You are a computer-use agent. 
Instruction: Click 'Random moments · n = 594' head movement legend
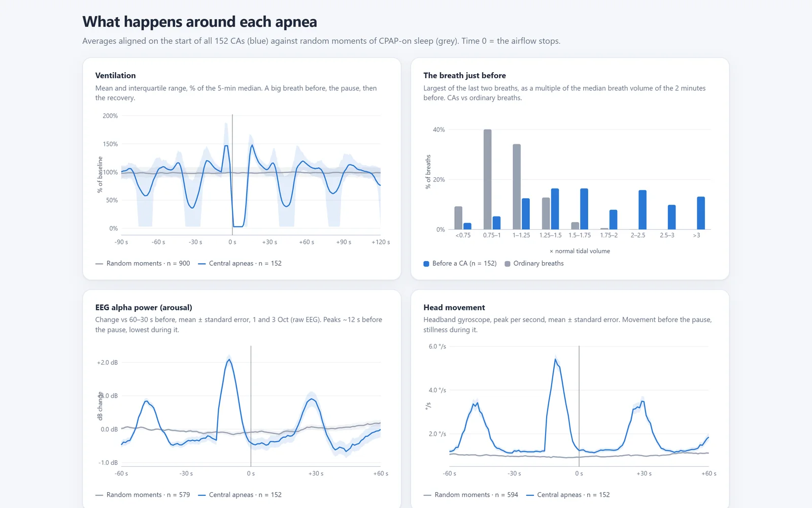click(x=471, y=495)
